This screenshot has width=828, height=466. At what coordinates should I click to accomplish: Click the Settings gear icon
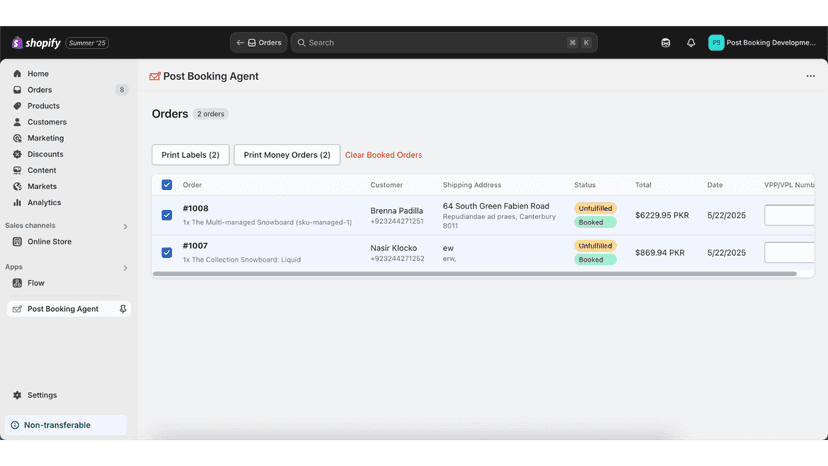(x=17, y=395)
